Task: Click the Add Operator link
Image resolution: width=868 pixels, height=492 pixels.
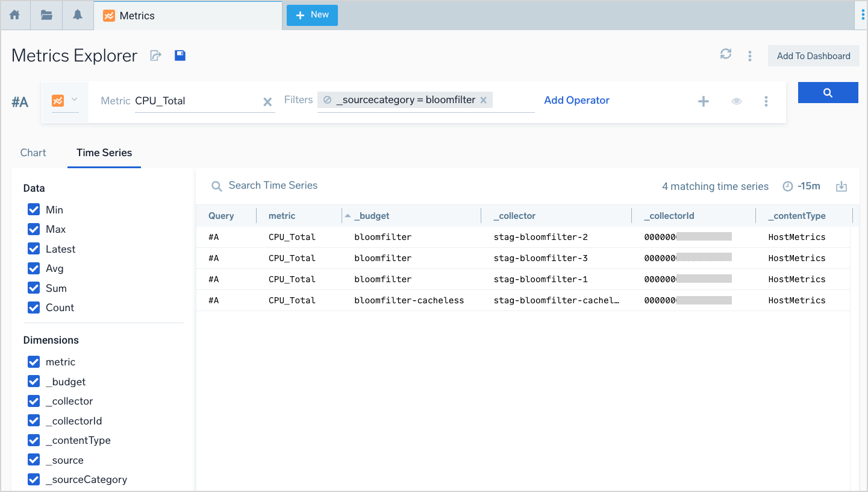Action: point(576,100)
